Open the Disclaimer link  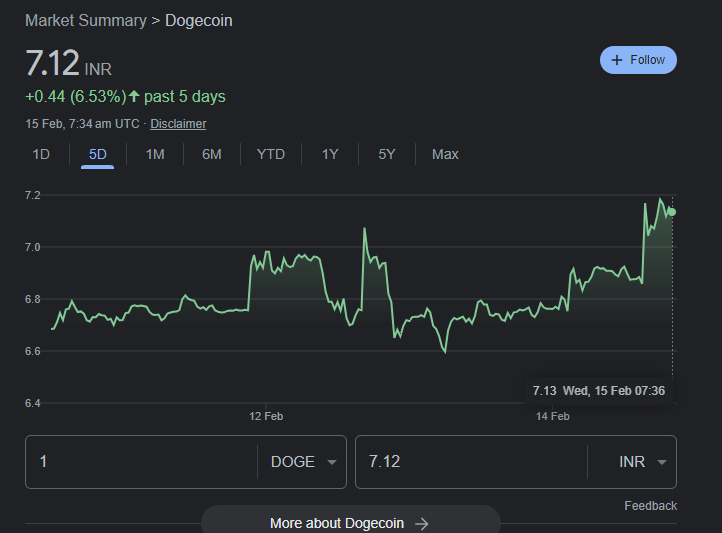(x=178, y=124)
